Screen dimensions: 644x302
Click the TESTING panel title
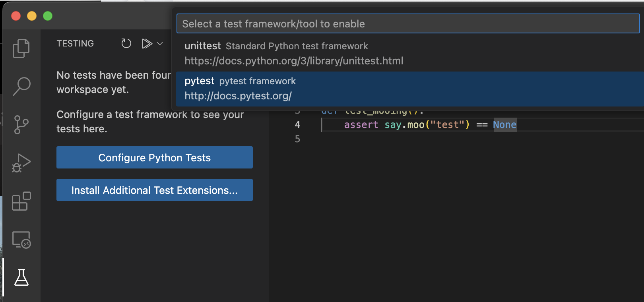75,43
